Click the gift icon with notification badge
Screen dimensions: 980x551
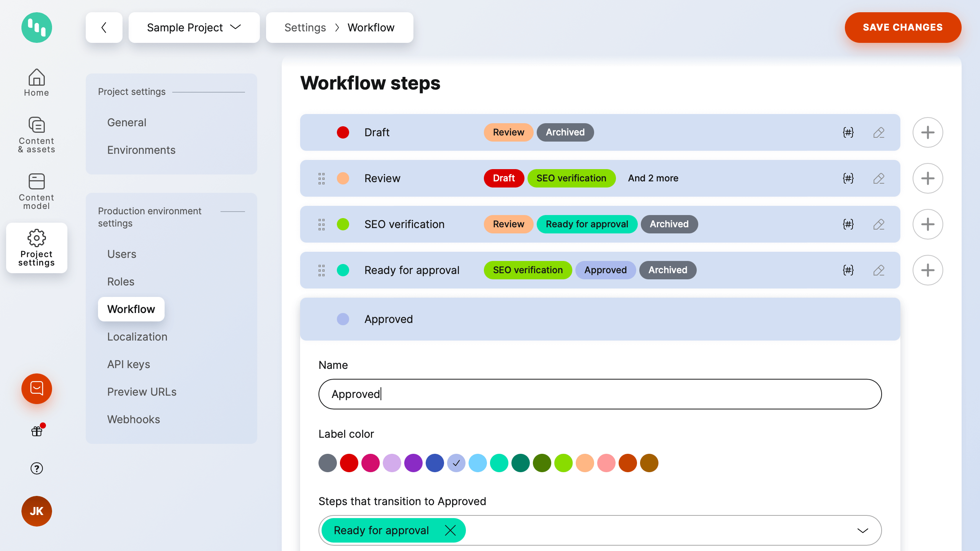(36, 431)
